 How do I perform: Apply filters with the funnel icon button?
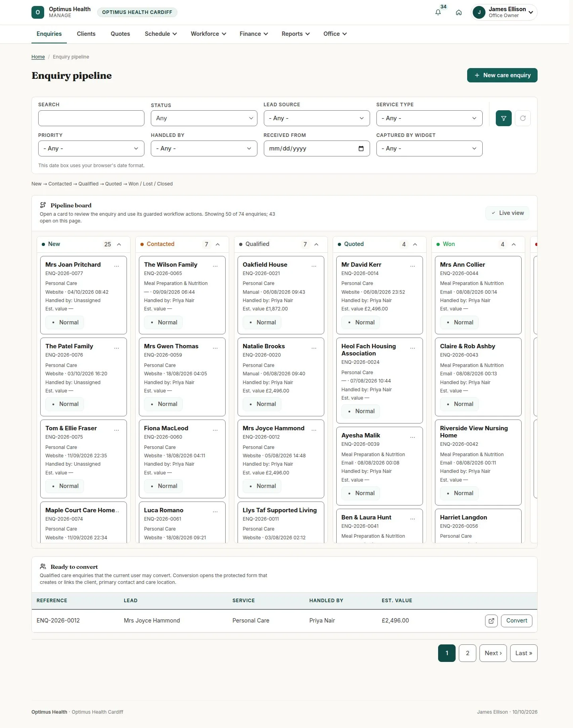(504, 118)
